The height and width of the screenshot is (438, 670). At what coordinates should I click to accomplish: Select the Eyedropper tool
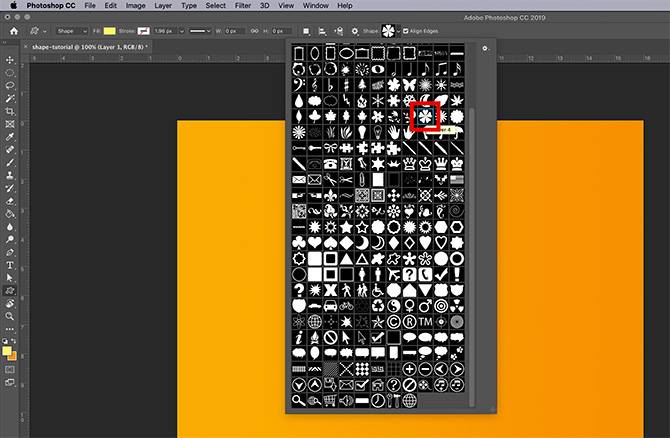(9, 137)
